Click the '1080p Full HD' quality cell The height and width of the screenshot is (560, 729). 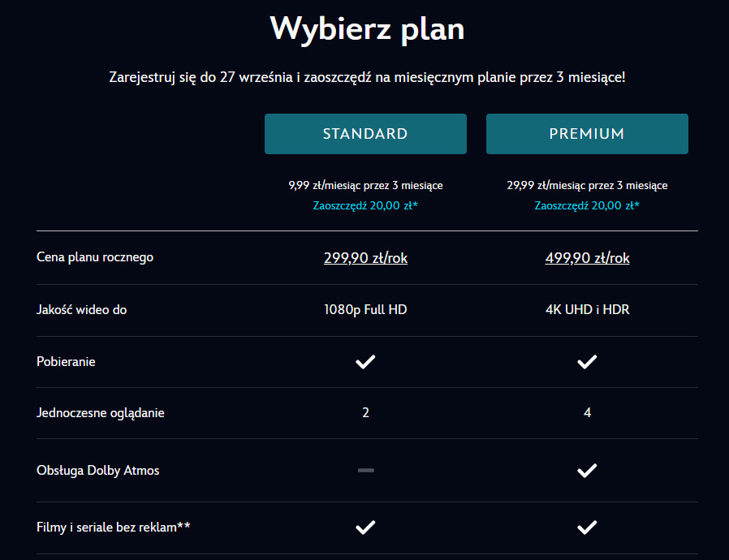pos(365,309)
